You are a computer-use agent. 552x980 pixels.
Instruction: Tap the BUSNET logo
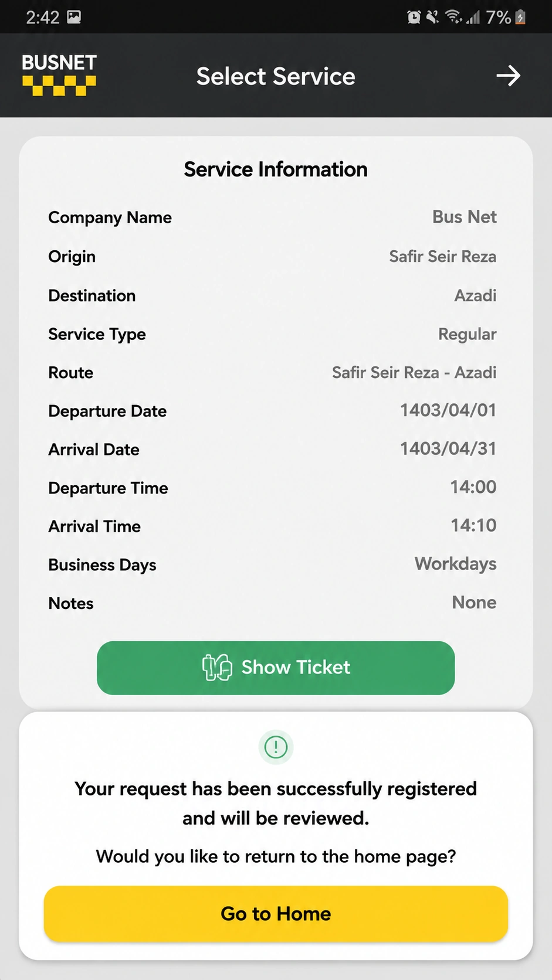tap(59, 74)
